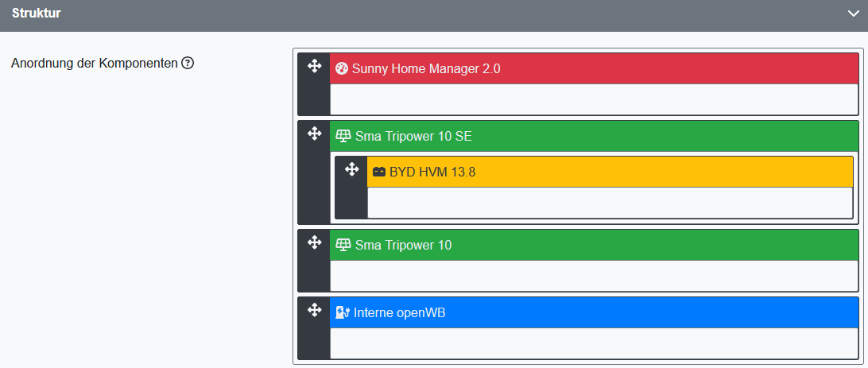Image resolution: width=868 pixels, height=368 pixels.
Task: Click the charging station icon of Interne openWB
Action: coord(343,313)
